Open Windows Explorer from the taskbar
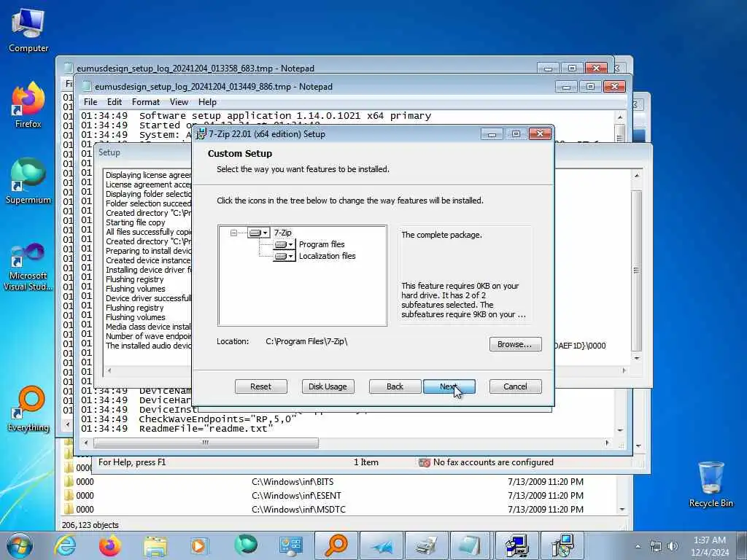This screenshot has height=560, width=747. (155, 545)
